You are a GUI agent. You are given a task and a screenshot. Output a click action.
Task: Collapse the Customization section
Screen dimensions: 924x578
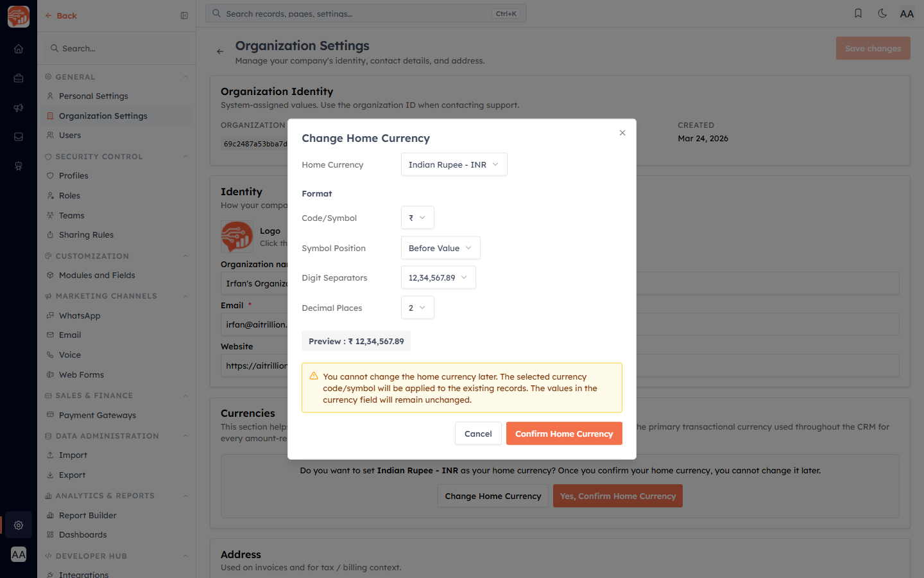185,256
